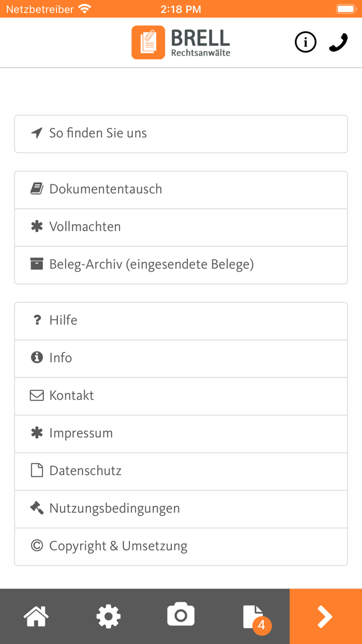This screenshot has height=644, width=362.
Task: Open the Dokumententausch list entry
Action: pos(105,189)
